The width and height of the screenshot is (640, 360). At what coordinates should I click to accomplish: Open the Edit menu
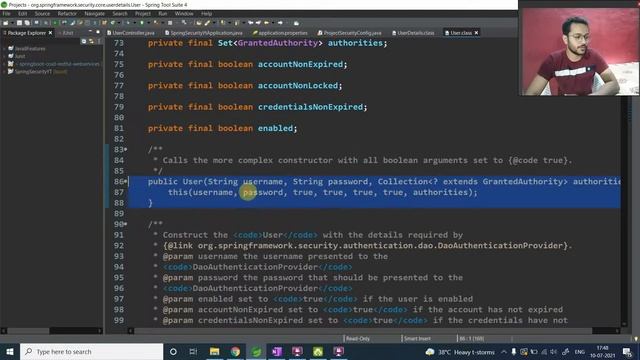(x=22, y=13)
